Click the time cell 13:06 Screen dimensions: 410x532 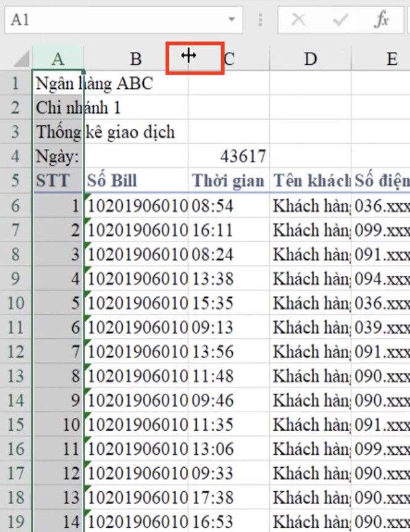[229, 449]
